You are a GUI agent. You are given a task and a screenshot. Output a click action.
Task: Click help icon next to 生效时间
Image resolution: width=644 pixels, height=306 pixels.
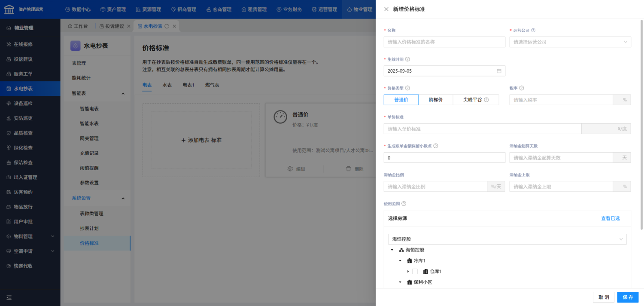point(407,59)
